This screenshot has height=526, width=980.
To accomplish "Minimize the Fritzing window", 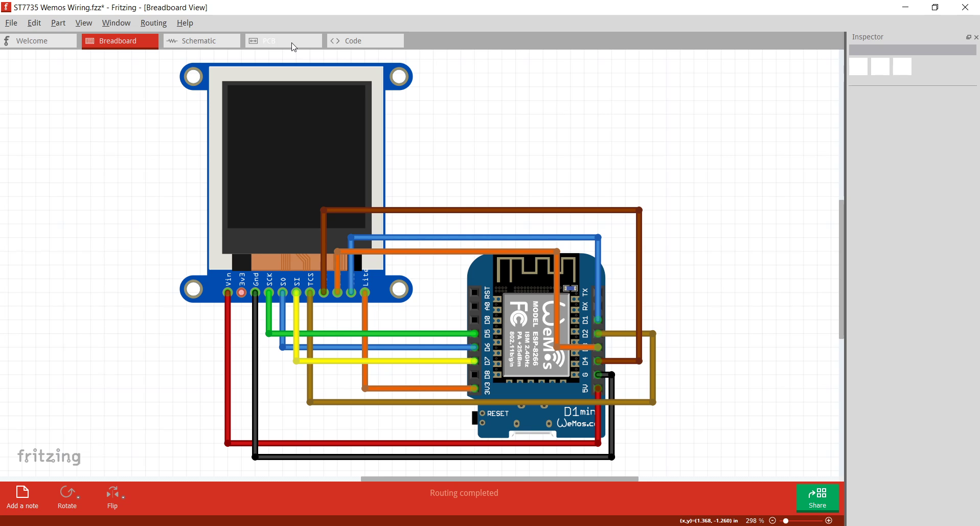I will [x=905, y=7].
